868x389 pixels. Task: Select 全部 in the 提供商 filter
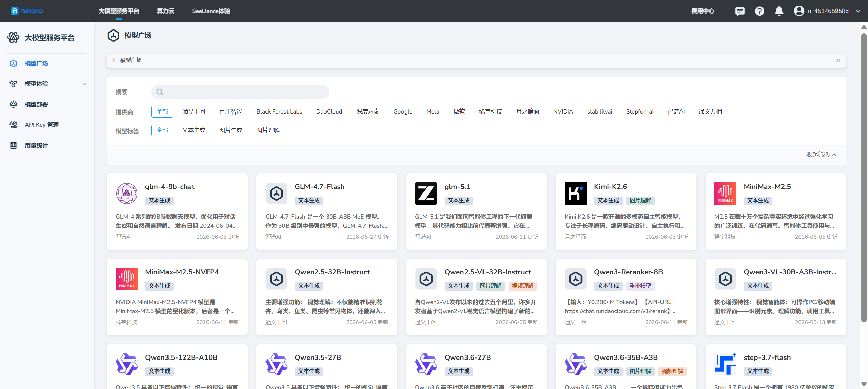(x=162, y=111)
